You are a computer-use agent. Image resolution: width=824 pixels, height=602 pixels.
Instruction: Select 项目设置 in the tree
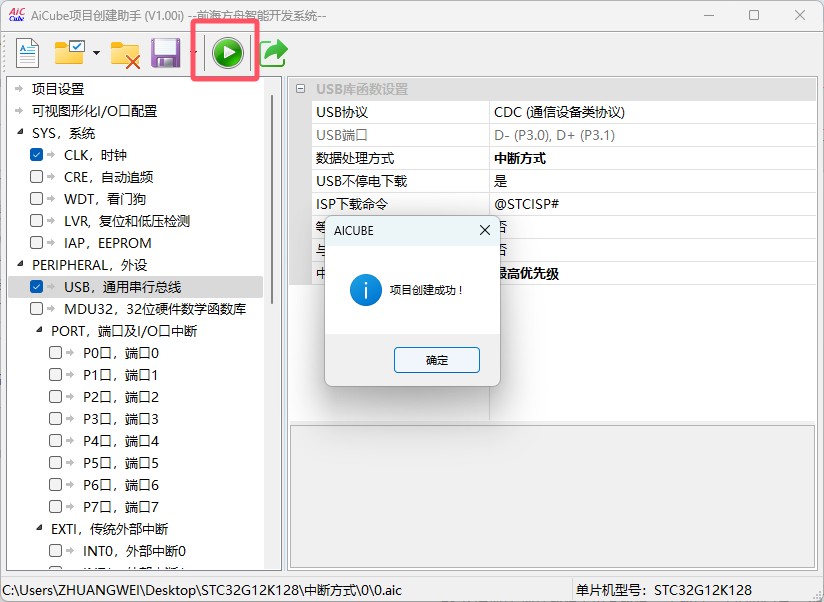pos(58,89)
